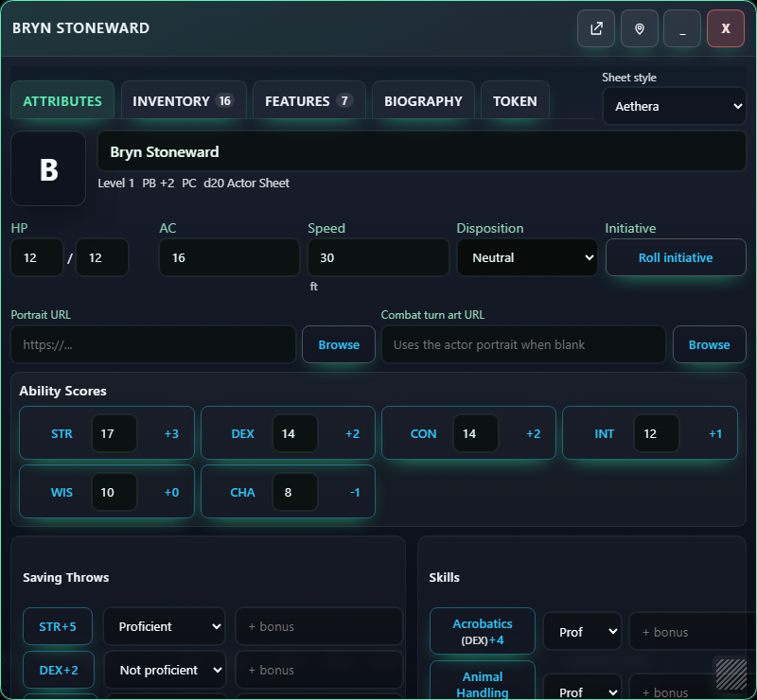This screenshot has width=757, height=700.
Task: Roll the STR+5 saving throw
Action: [x=58, y=626]
